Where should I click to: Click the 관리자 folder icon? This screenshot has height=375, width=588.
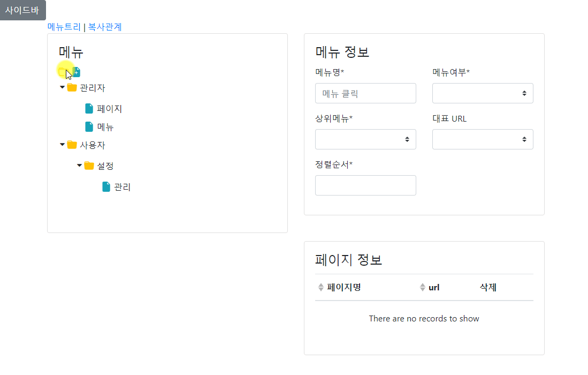[x=72, y=88]
